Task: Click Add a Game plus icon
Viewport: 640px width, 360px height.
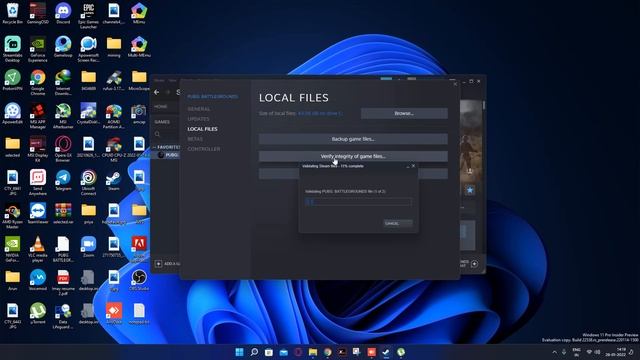Action: pos(158,264)
